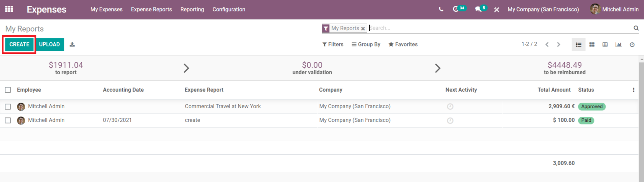This screenshot has width=644, height=182.
Task: Switch to graph chart view icon
Action: [618, 44]
